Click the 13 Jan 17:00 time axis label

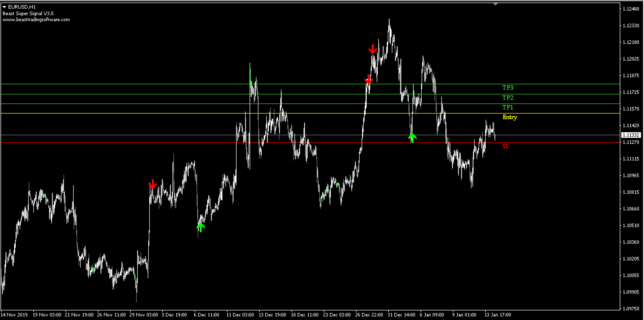coord(498,315)
